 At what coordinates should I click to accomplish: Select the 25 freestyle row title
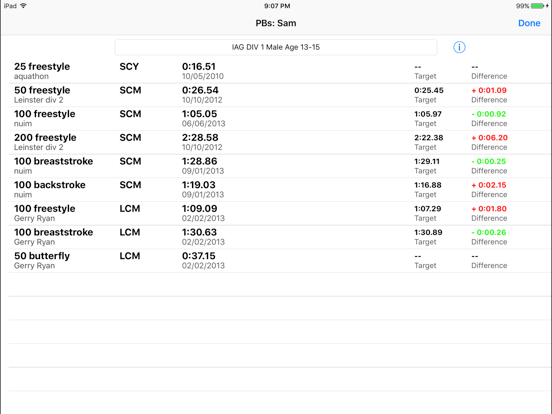(x=42, y=66)
